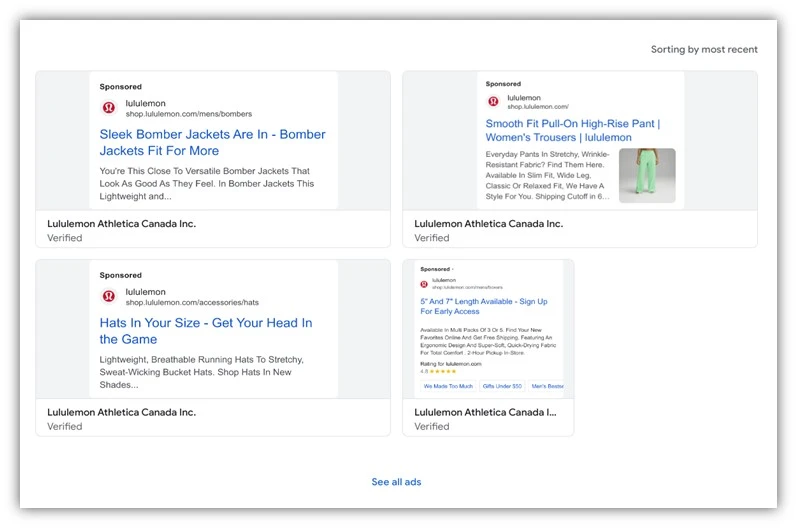The width and height of the screenshot is (797, 528).
Task: Click See all ads link
Action: (396, 482)
